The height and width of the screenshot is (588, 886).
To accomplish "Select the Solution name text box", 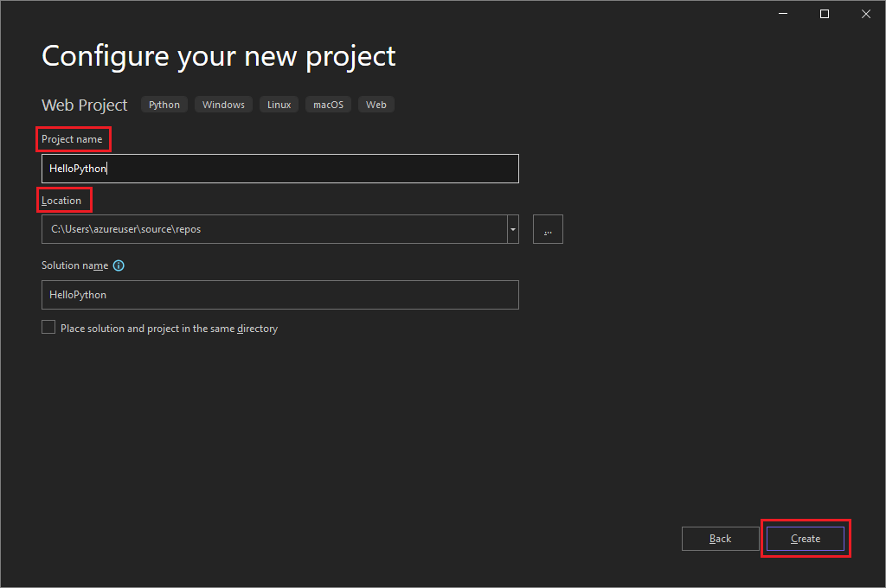I will coord(280,295).
